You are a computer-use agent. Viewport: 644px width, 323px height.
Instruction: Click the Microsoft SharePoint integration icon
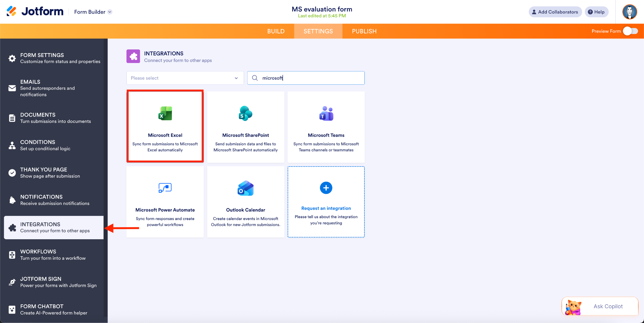(245, 114)
